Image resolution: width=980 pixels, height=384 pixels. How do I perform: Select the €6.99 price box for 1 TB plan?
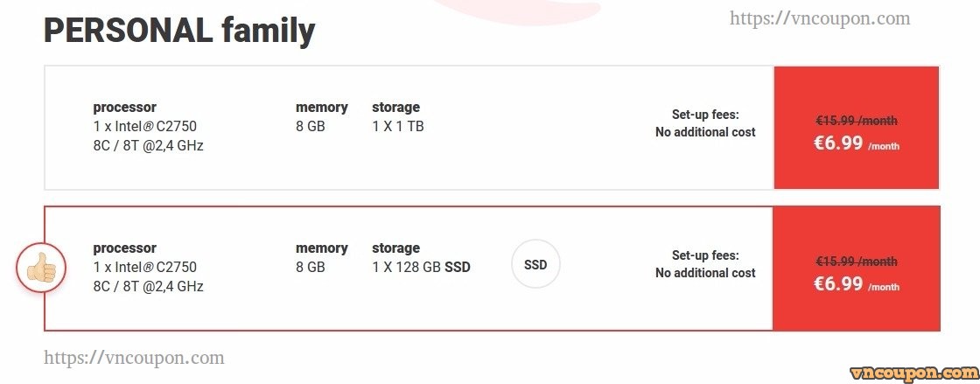point(857,128)
